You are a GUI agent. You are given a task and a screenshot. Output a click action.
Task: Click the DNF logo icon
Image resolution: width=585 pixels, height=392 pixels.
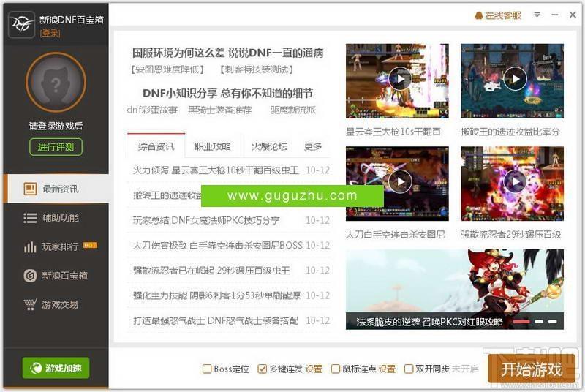tap(21, 25)
